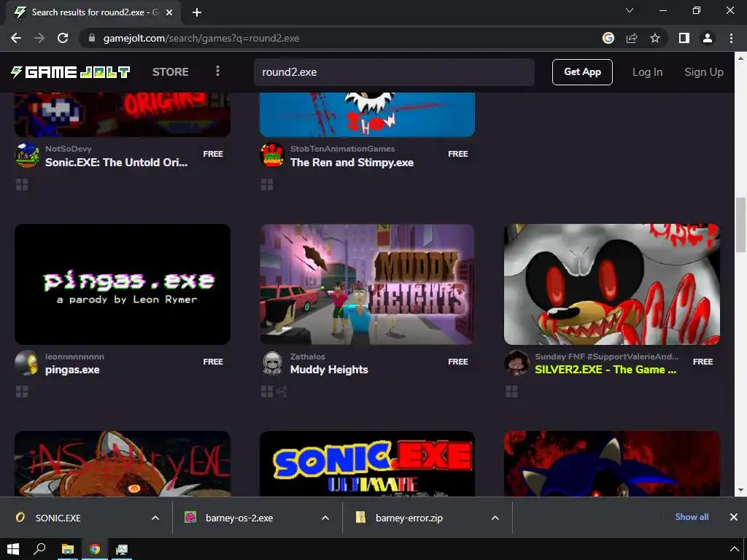Click Chrome icon in taskbar
Image resolution: width=747 pixels, height=560 pixels.
click(95, 549)
